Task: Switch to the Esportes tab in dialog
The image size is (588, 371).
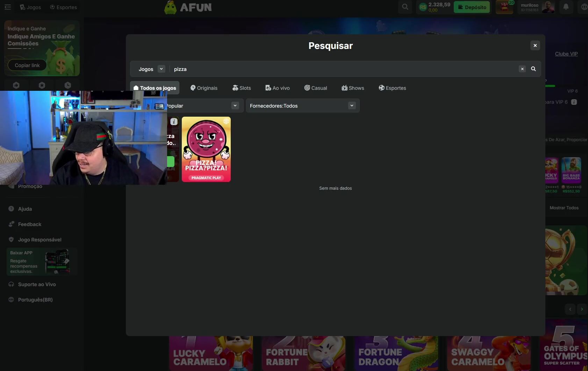Action: pos(392,88)
